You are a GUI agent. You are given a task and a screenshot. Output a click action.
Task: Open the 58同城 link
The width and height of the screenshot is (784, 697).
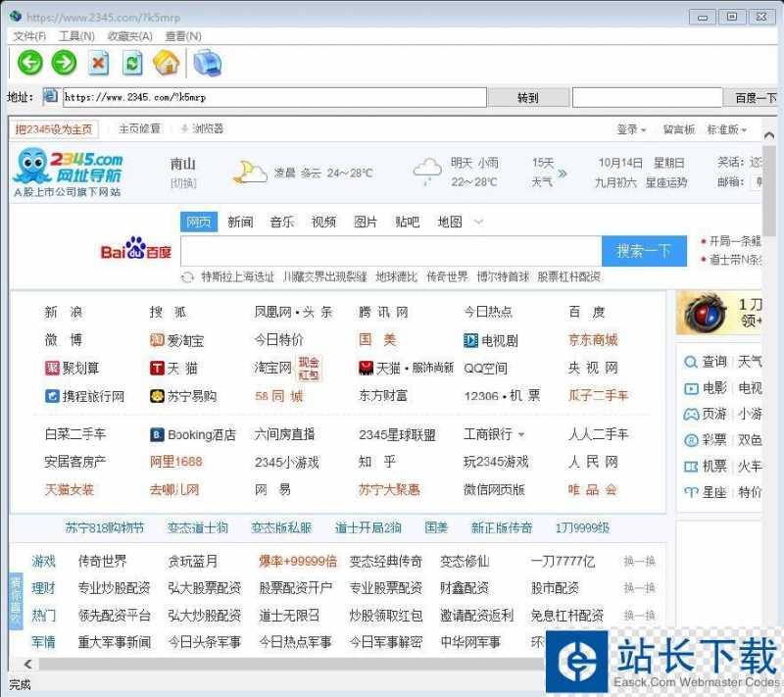[x=279, y=396]
